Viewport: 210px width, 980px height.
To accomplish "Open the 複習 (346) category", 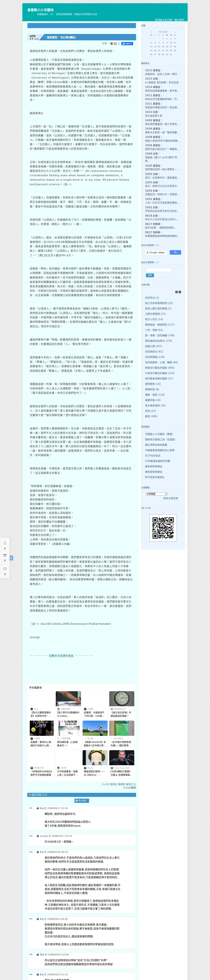I will pyautogui.click(x=151, y=416).
